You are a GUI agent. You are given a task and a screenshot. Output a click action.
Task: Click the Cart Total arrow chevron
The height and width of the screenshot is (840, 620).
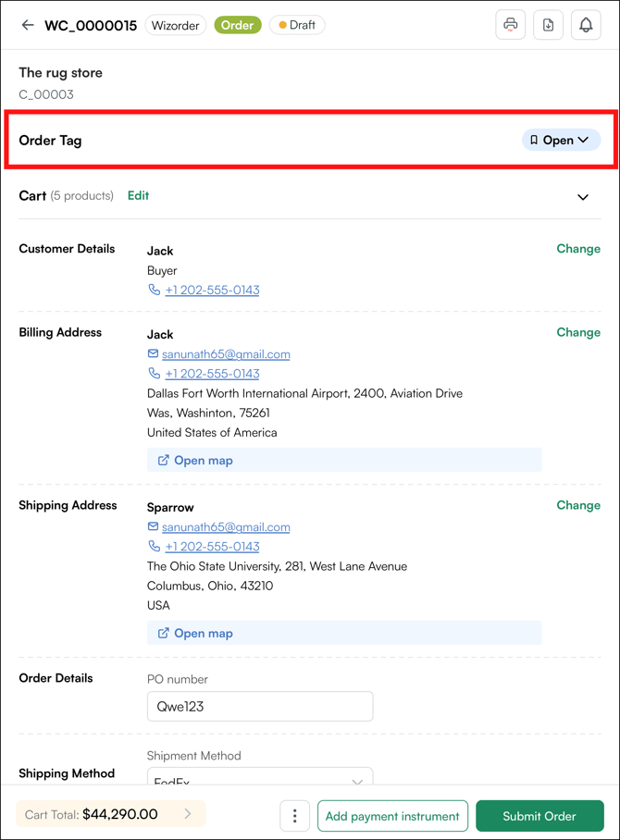click(188, 814)
